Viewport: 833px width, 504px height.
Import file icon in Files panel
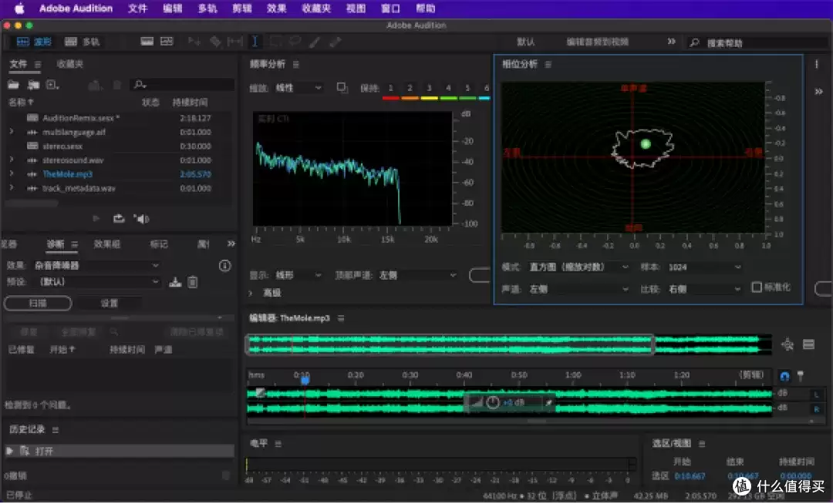coord(33,85)
